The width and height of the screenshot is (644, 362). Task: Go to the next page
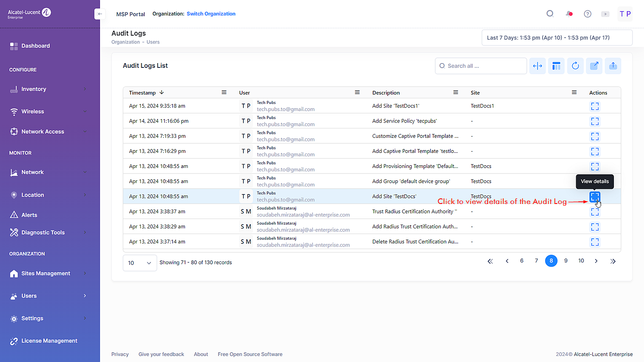pos(596,261)
